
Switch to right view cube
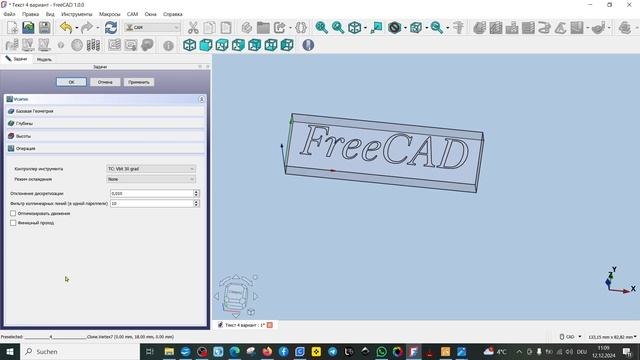[x=238, y=45]
